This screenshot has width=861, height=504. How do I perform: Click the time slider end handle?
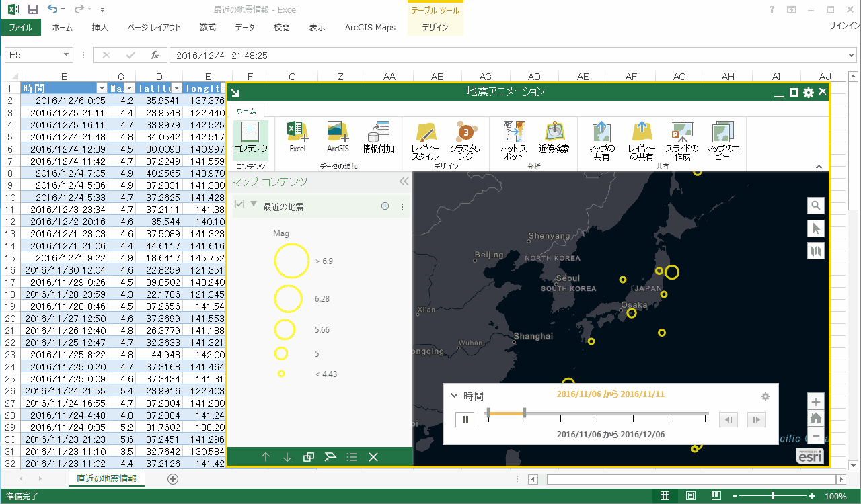click(x=525, y=413)
